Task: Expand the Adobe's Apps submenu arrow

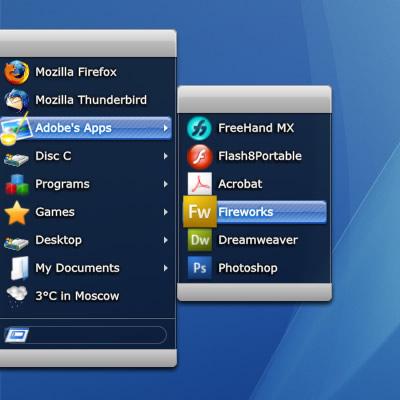Action: 166,128
